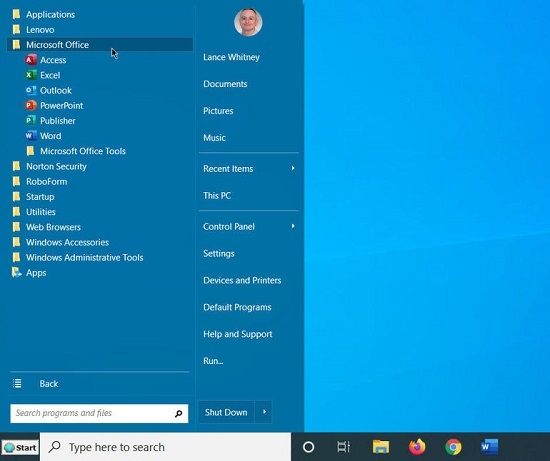Start PowerPoint from the menu list
The width and height of the screenshot is (550, 461).
pyautogui.click(x=54, y=106)
